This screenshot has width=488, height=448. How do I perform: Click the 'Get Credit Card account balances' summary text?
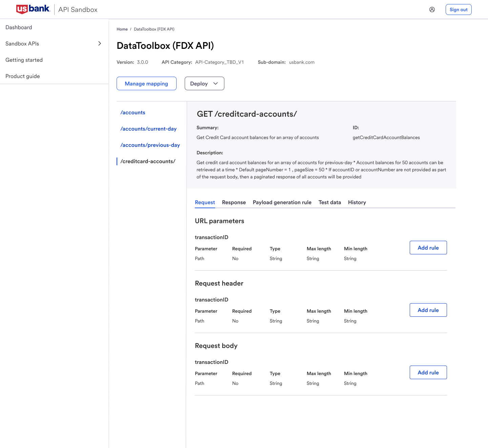(258, 137)
